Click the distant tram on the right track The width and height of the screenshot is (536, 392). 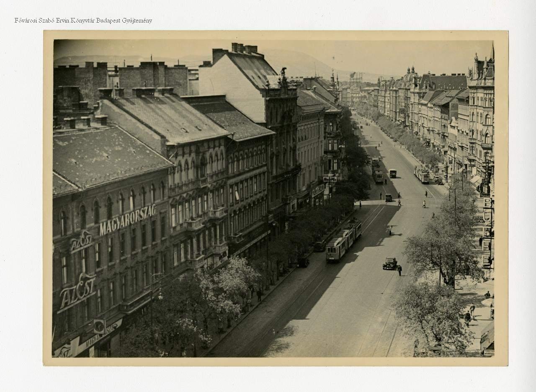tap(422, 175)
